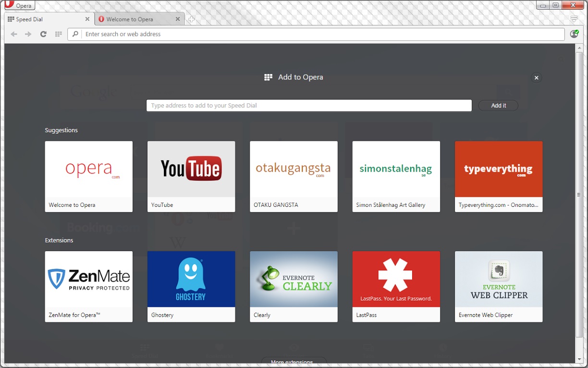588x368 pixels.
Task: Select the Ghostery extension tile
Action: 191,286
